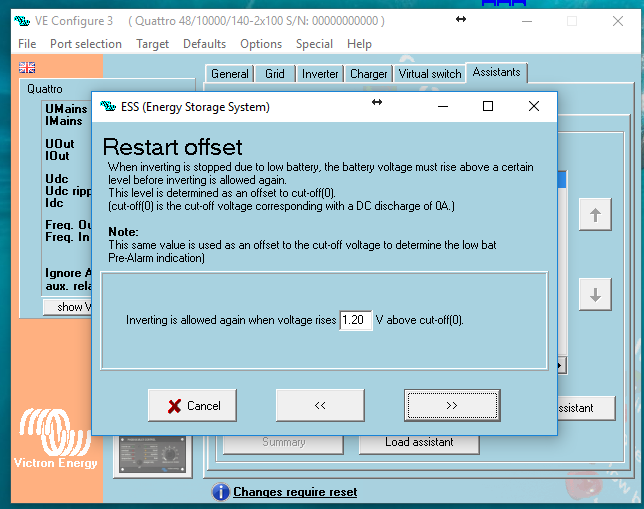Click the partially hidden assistant button on right
Image resolution: width=644 pixels, height=509 pixels.
coord(586,408)
